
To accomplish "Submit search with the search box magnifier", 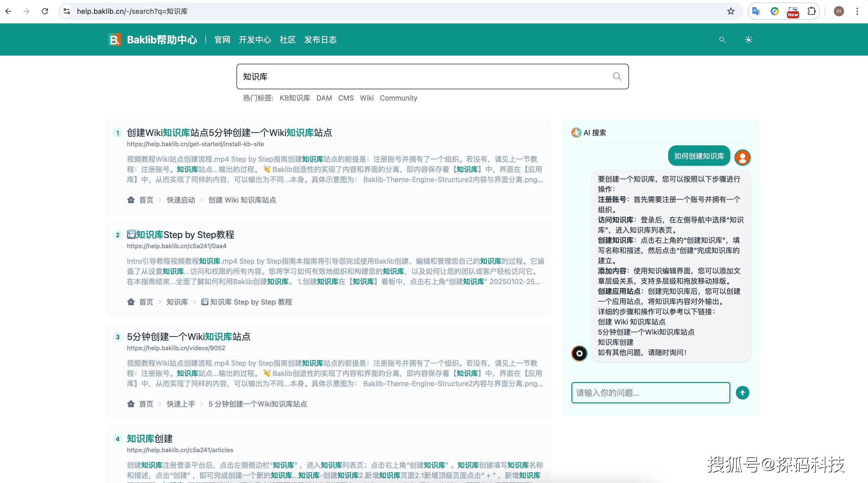I will tap(617, 77).
